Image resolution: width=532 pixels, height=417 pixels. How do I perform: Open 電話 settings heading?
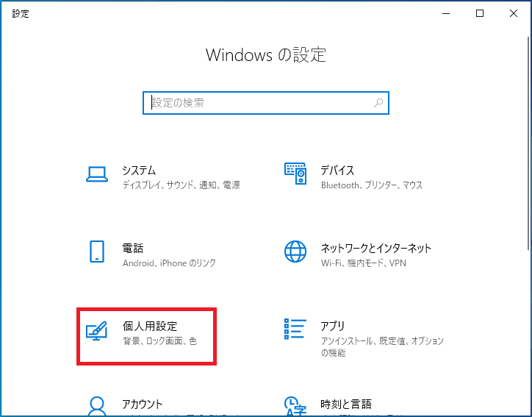click(133, 249)
